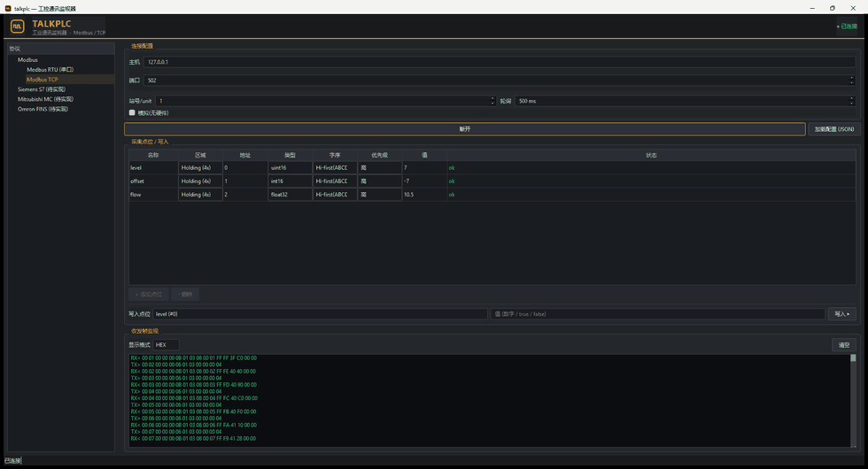Open 区域 dropdown for flow row
The width and height of the screenshot is (868, 469).
click(200, 195)
